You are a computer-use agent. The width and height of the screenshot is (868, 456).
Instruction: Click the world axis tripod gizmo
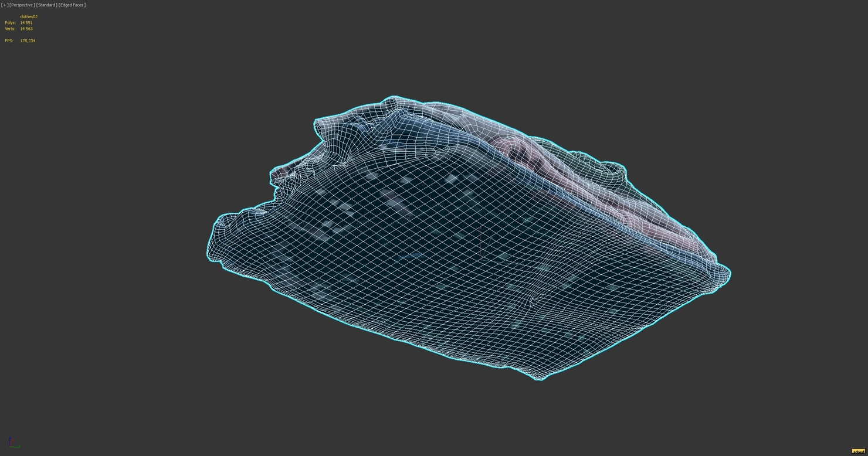13,443
